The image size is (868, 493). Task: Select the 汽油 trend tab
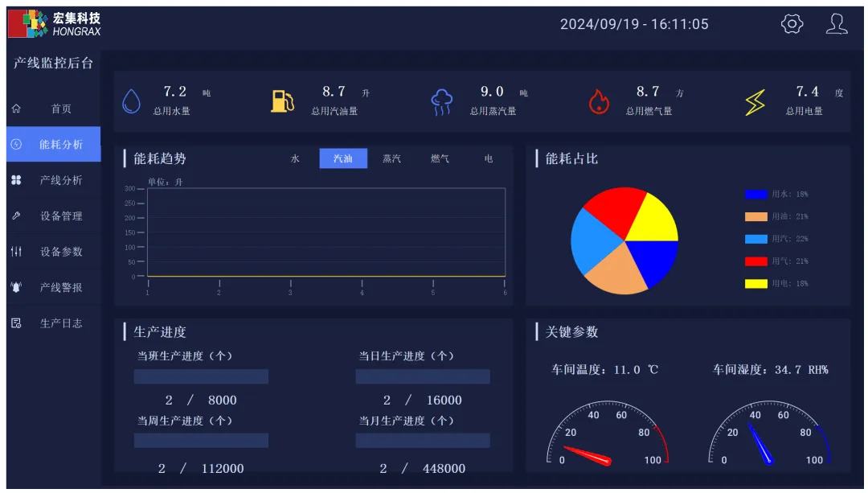click(x=343, y=158)
